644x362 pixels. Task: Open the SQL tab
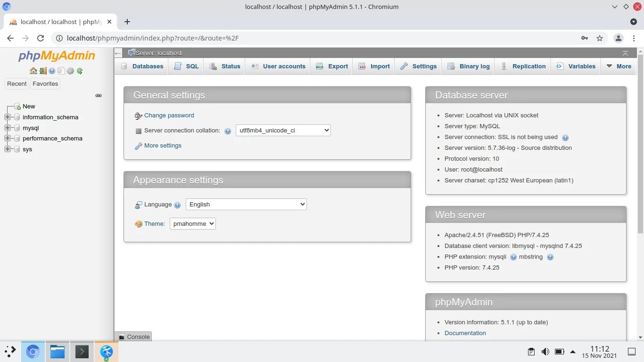point(186,66)
